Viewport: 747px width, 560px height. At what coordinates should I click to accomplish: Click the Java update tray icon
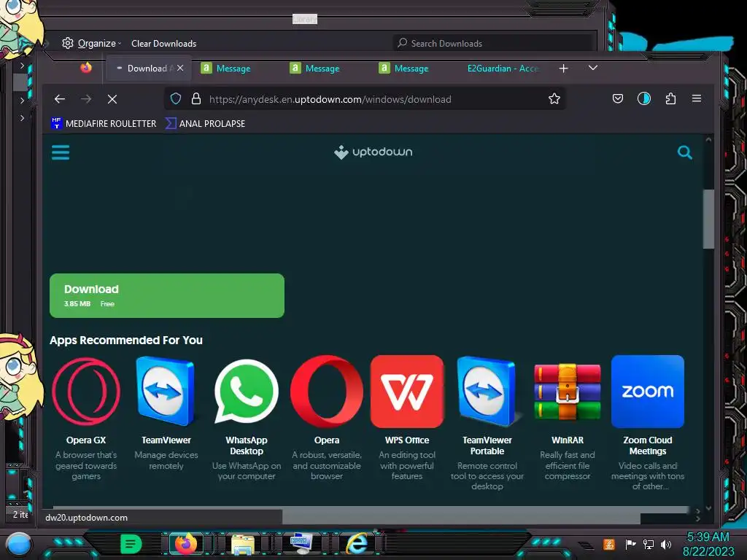tap(609, 544)
